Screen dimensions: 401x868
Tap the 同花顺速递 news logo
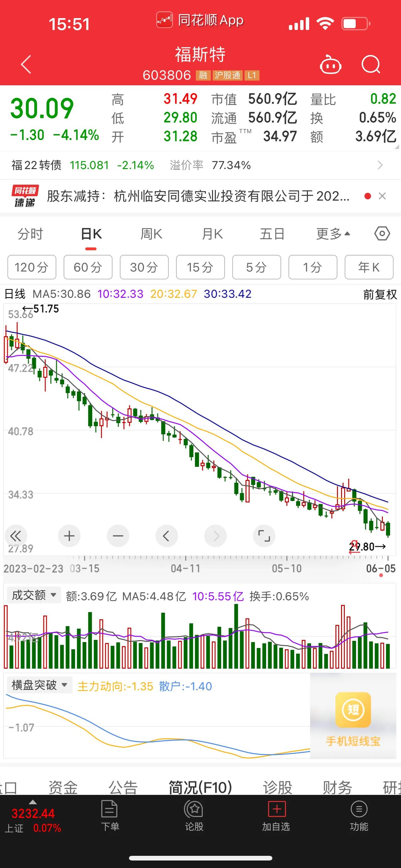point(25,196)
